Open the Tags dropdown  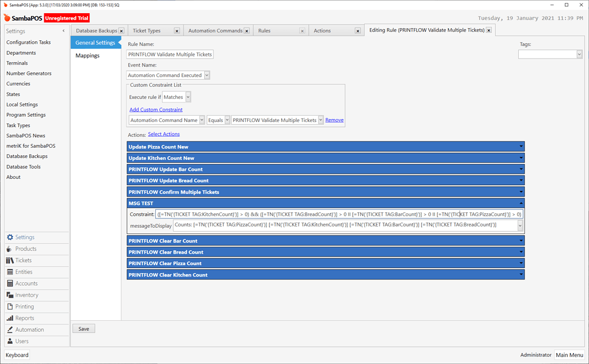coord(579,53)
